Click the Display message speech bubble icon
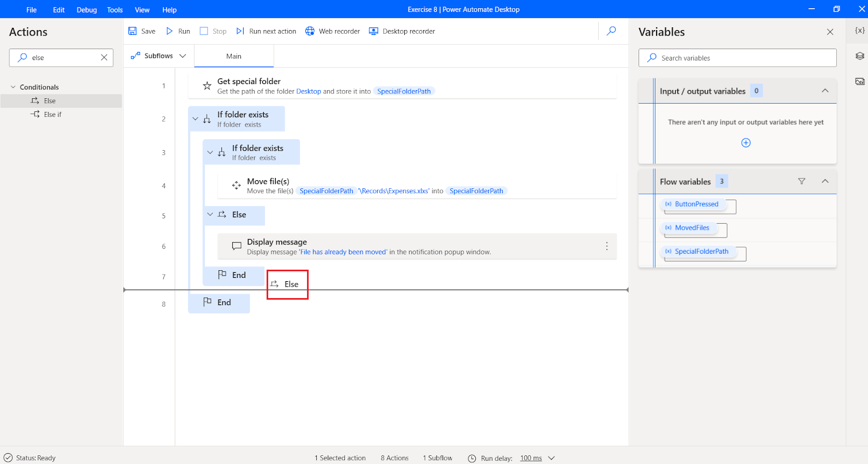Viewport: 868px width, 464px height. point(237,246)
